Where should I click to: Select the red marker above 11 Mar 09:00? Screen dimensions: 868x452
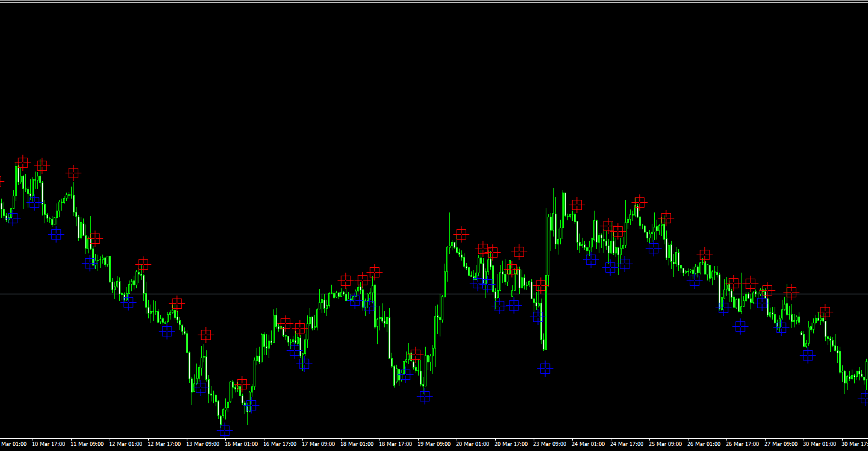click(73, 173)
